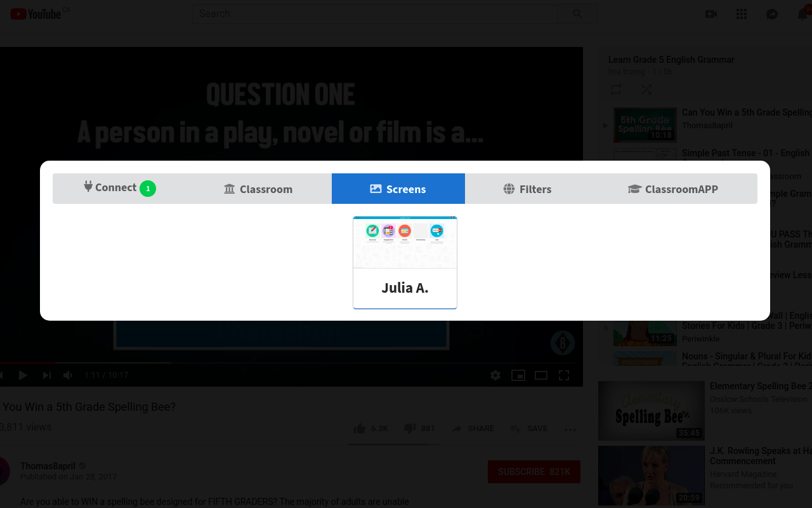Click the Julia A. name label

405,288
